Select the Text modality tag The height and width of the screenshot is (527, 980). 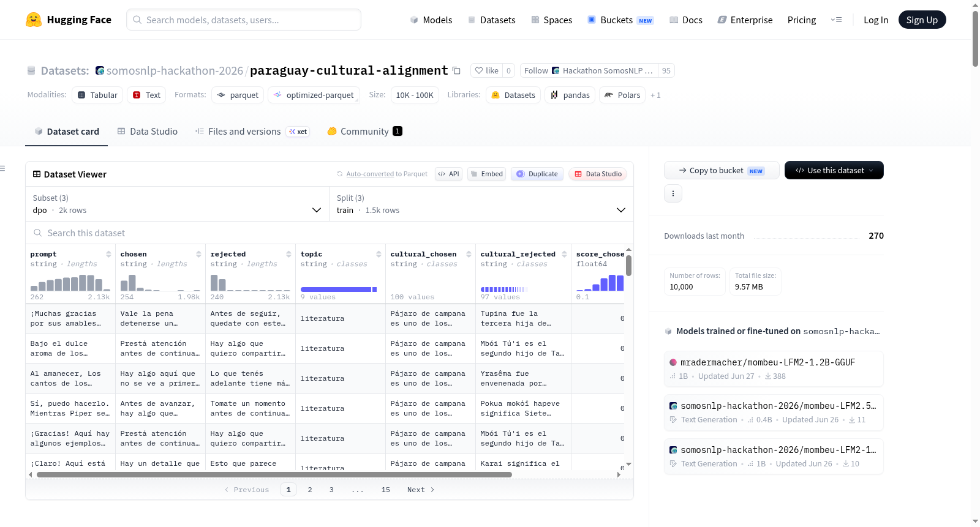coord(146,95)
